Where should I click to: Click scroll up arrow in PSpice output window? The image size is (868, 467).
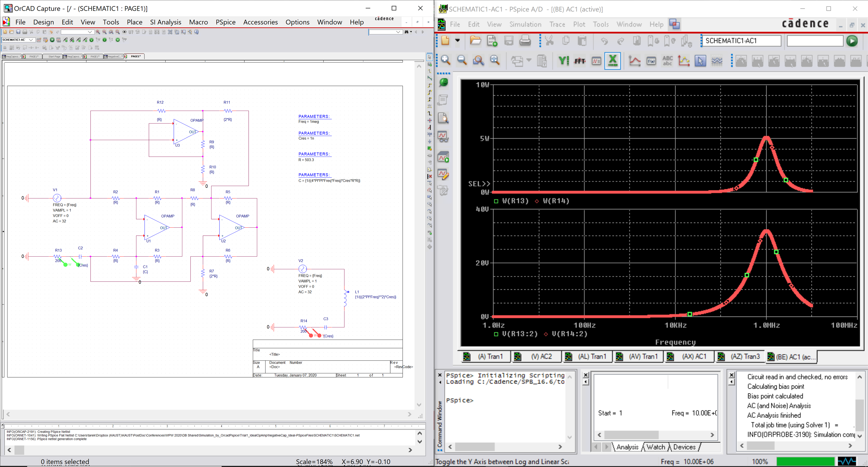pyautogui.click(x=860, y=377)
